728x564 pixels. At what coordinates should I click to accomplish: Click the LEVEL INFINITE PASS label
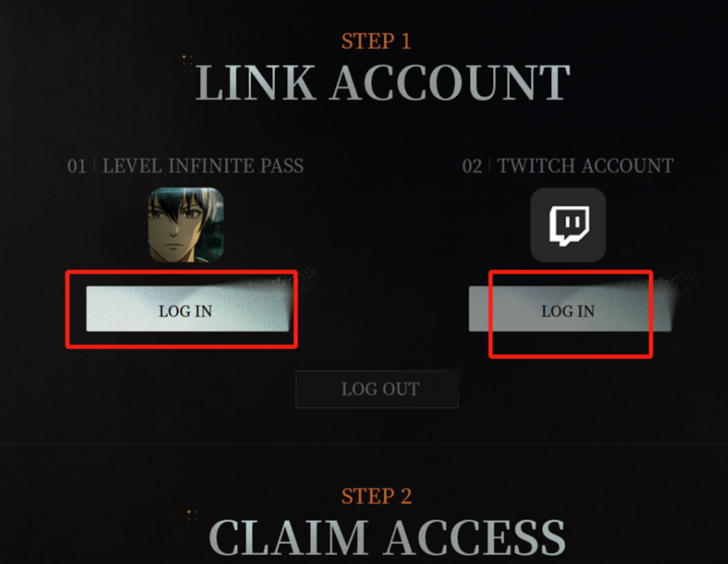(203, 166)
